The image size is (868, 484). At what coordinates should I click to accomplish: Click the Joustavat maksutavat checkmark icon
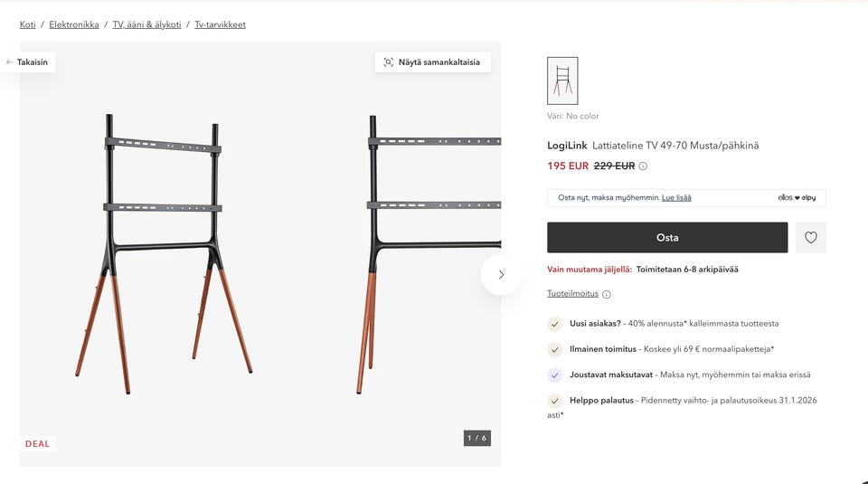[x=555, y=375]
